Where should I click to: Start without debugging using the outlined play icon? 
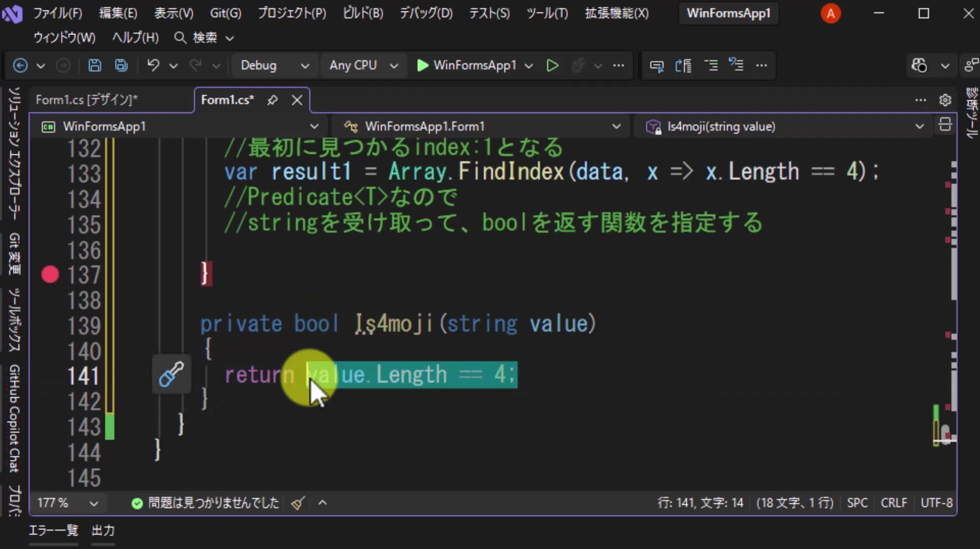552,65
